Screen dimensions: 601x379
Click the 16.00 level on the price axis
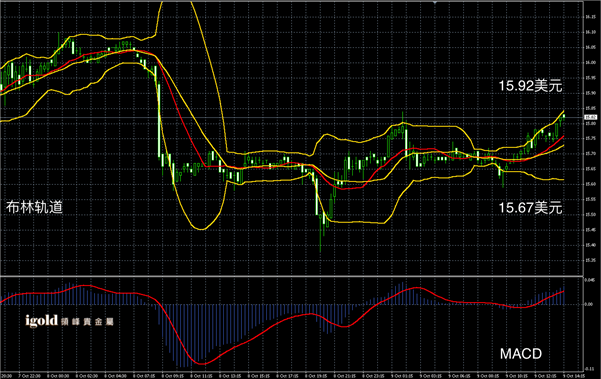tap(590, 62)
